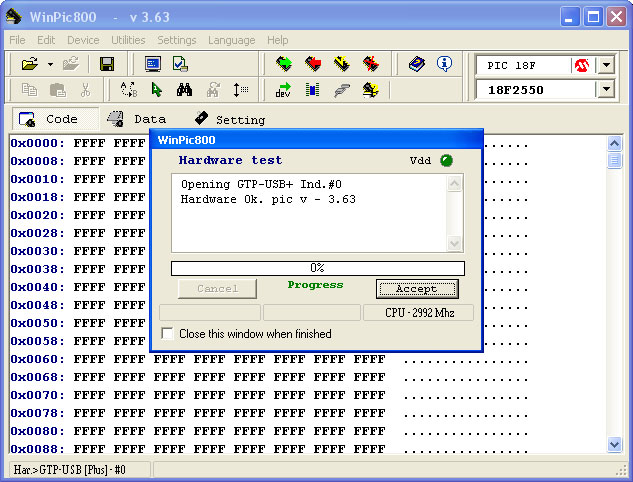Click the green Vdd LED indicator

(446, 161)
